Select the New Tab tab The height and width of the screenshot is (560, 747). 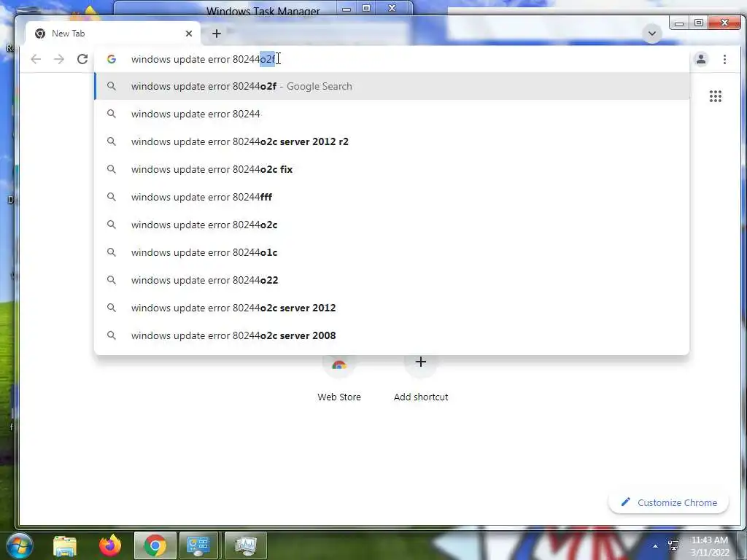click(113, 34)
